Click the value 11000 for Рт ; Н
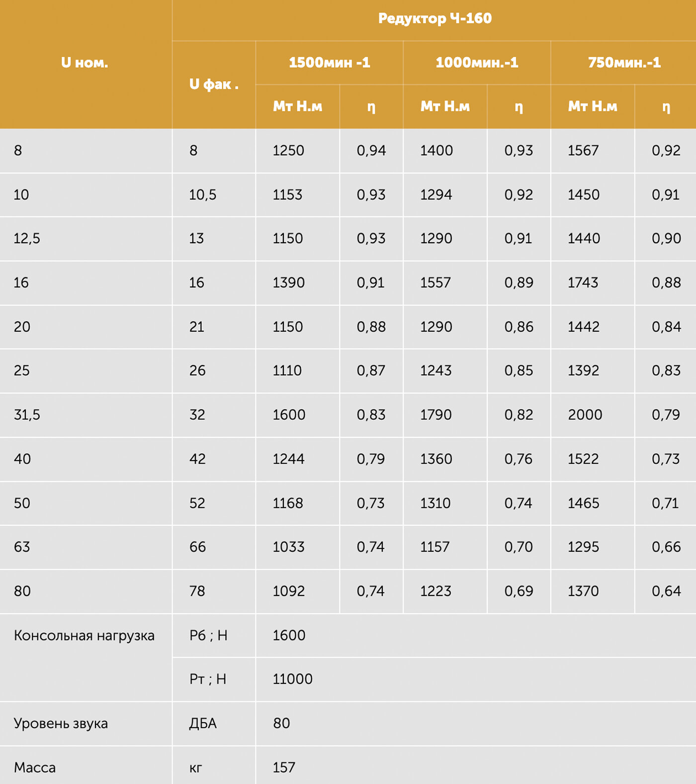This screenshot has width=696, height=784. coord(292,680)
